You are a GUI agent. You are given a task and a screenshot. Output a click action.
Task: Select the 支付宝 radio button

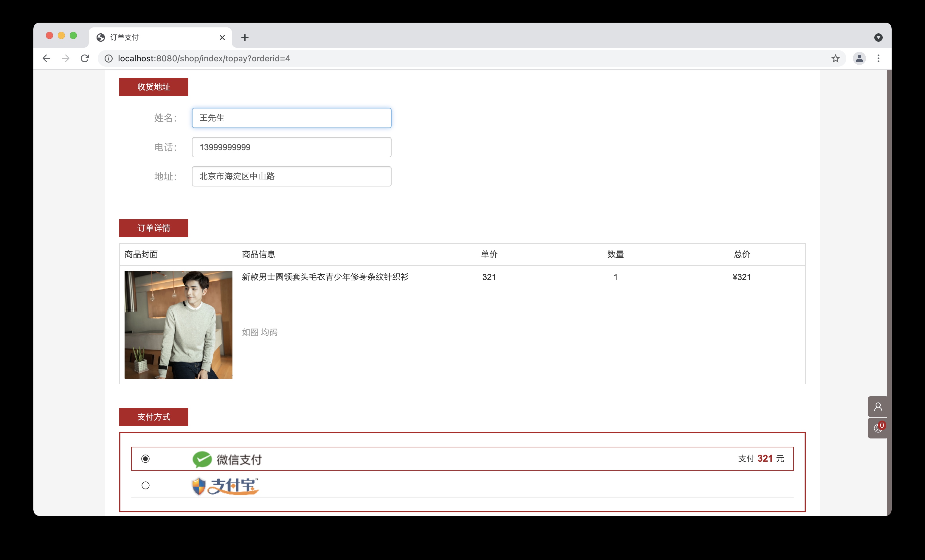[x=146, y=486]
